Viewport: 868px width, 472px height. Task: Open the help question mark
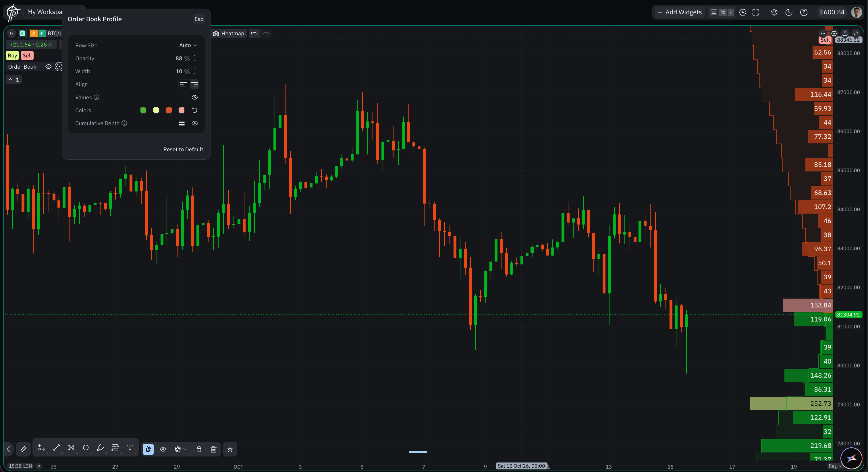(x=804, y=12)
